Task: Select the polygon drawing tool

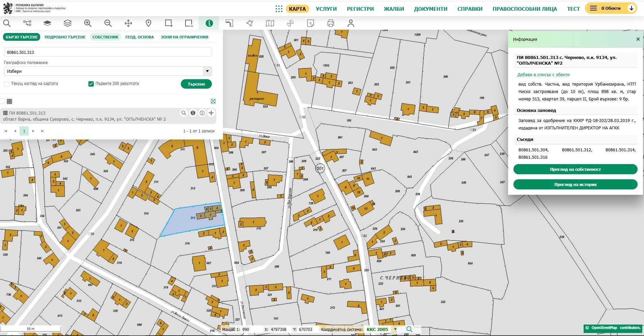Action: click(x=250, y=23)
